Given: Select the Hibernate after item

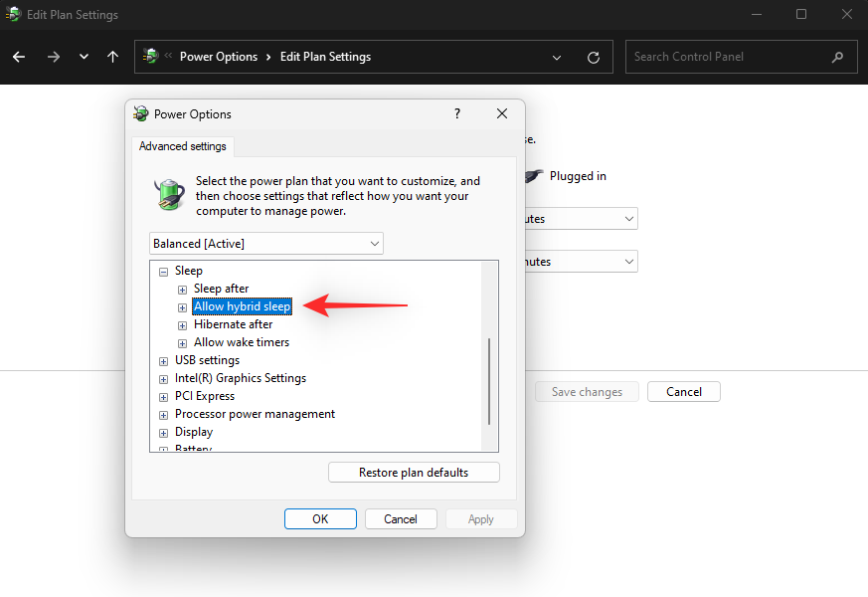Looking at the screenshot, I should [233, 324].
